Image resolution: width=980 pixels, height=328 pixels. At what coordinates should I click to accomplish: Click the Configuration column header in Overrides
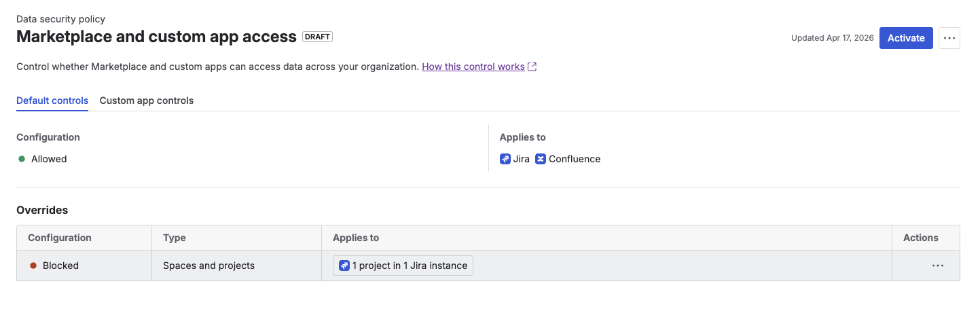coord(60,238)
